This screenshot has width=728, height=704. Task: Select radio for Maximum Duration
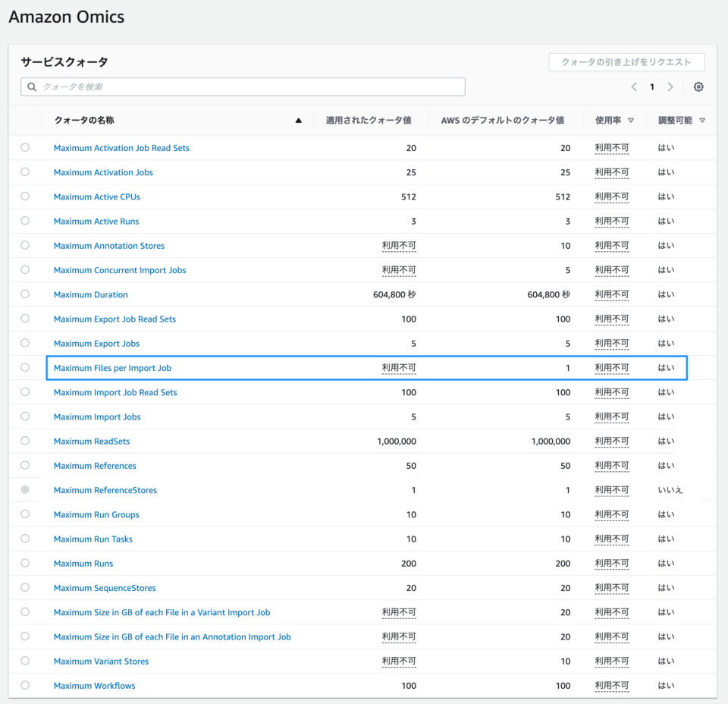click(25, 294)
